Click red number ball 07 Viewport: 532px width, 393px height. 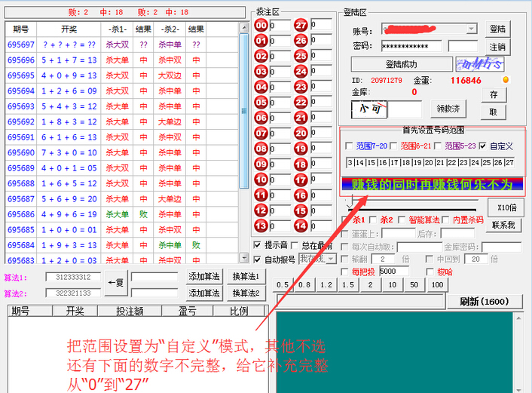click(x=261, y=134)
